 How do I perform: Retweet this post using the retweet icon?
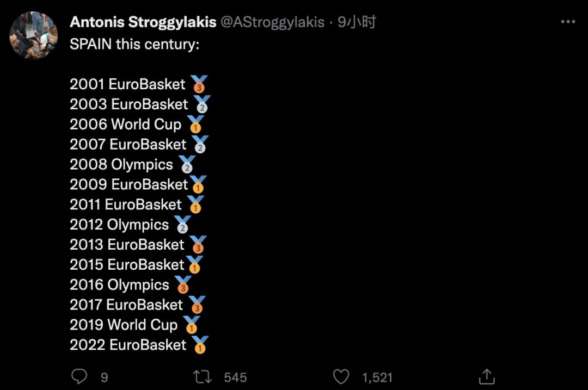203,376
